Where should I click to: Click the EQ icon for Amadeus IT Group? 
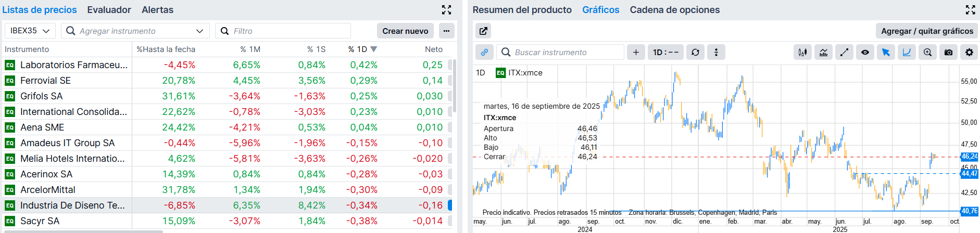click(10, 143)
